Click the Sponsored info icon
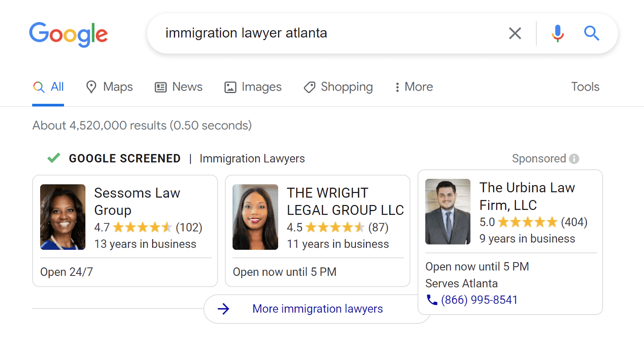644x344 pixels. click(575, 159)
